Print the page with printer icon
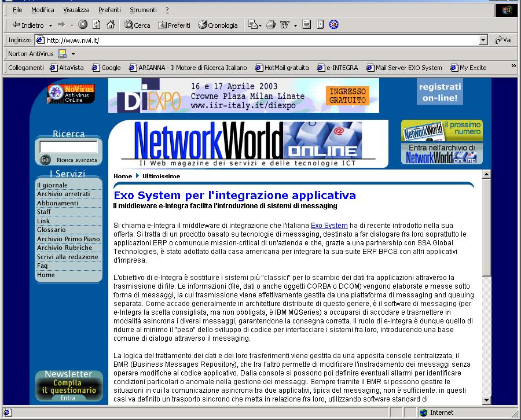This screenshot has height=420, width=521. pyautogui.click(x=271, y=25)
